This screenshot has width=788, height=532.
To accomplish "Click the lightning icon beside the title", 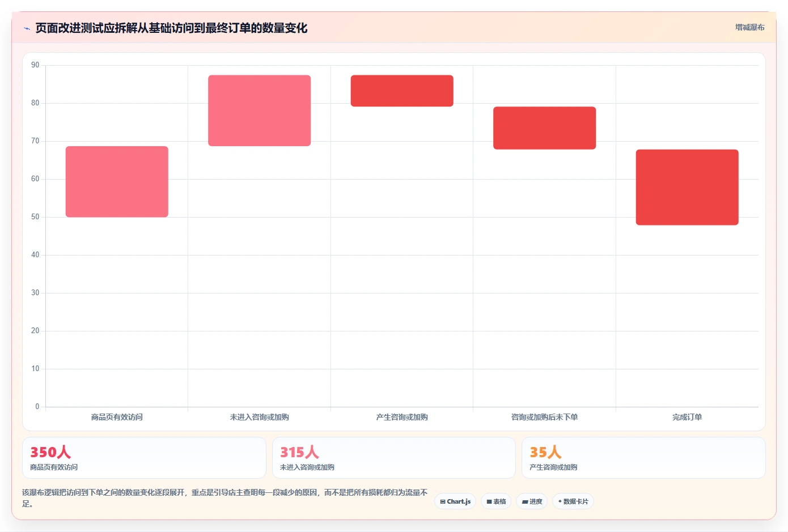I will click(27, 28).
